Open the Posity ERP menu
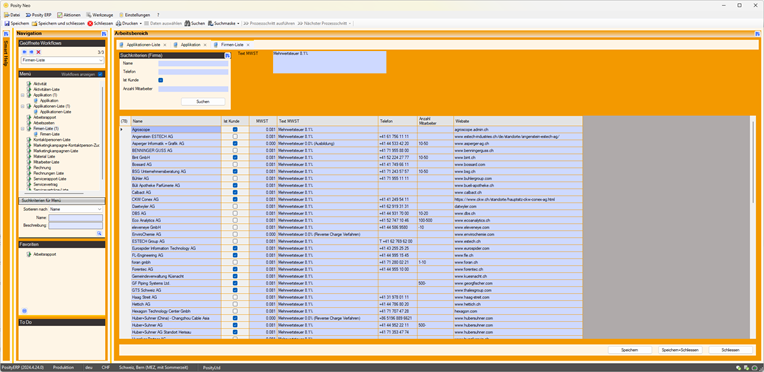This screenshot has width=764, height=372. tap(38, 15)
